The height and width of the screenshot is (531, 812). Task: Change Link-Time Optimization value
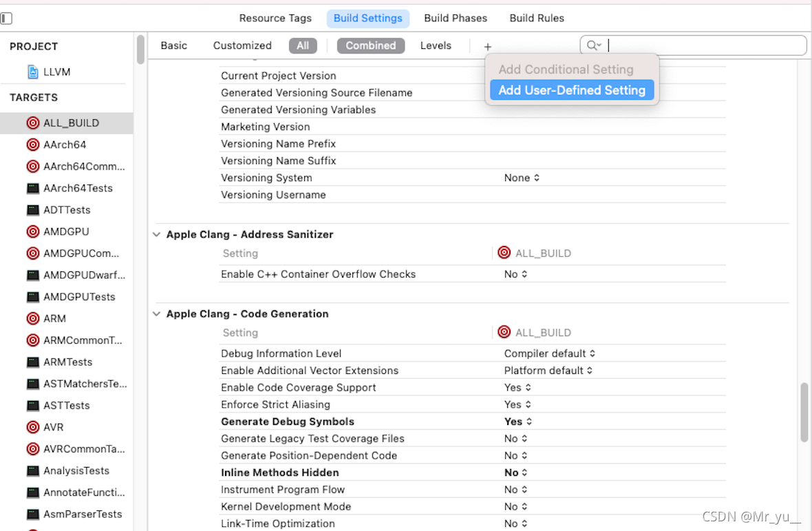[x=516, y=523]
